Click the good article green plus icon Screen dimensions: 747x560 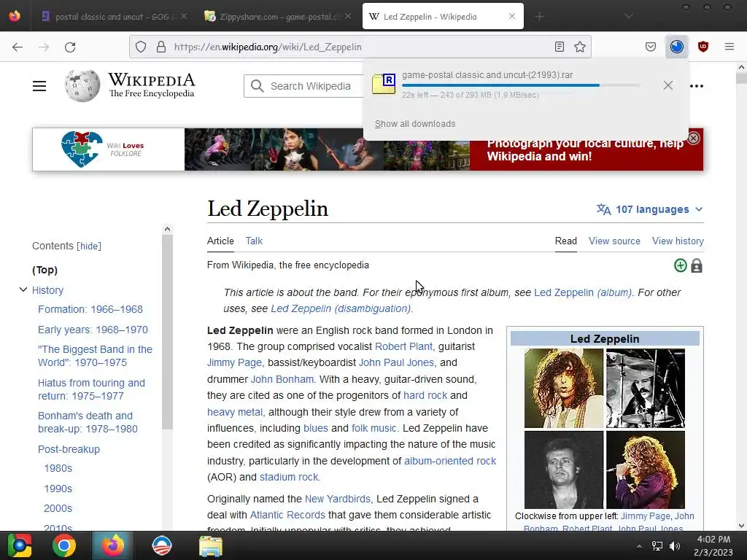pos(681,265)
